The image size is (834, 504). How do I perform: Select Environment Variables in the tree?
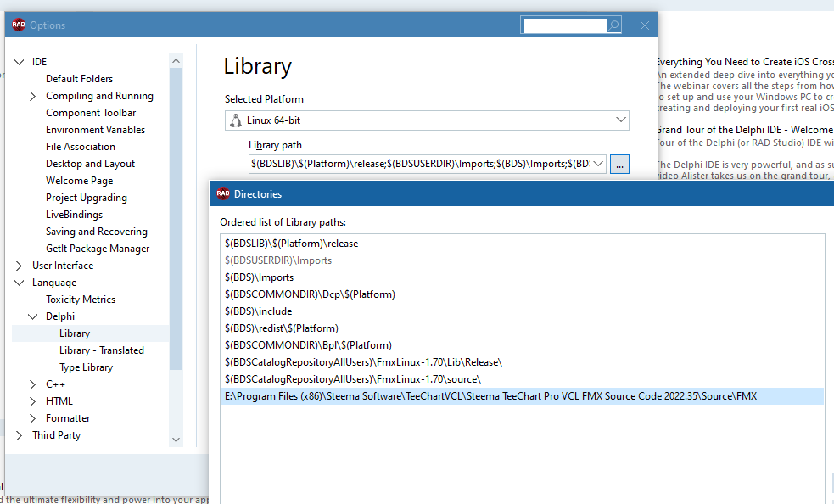[x=95, y=130]
